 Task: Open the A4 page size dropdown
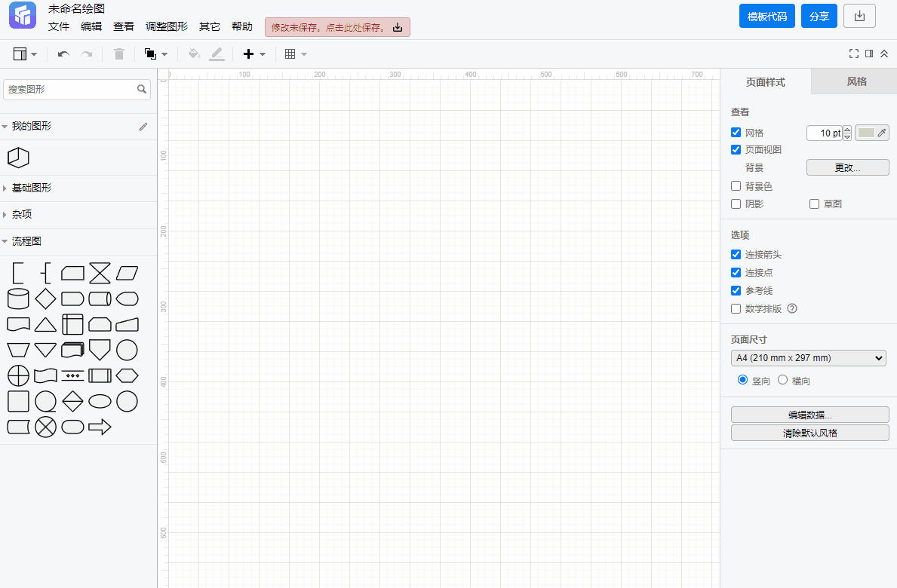[808, 358]
